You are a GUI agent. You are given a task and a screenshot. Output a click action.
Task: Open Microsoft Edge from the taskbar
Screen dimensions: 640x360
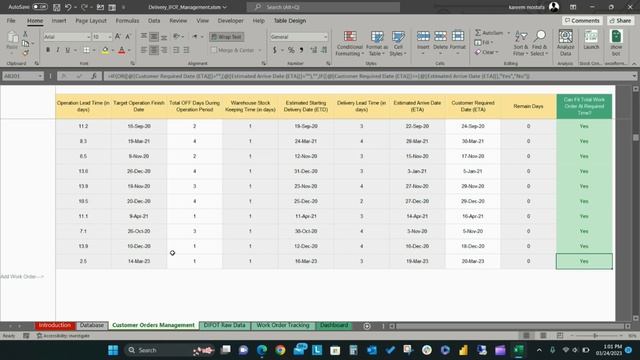[262, 350]
